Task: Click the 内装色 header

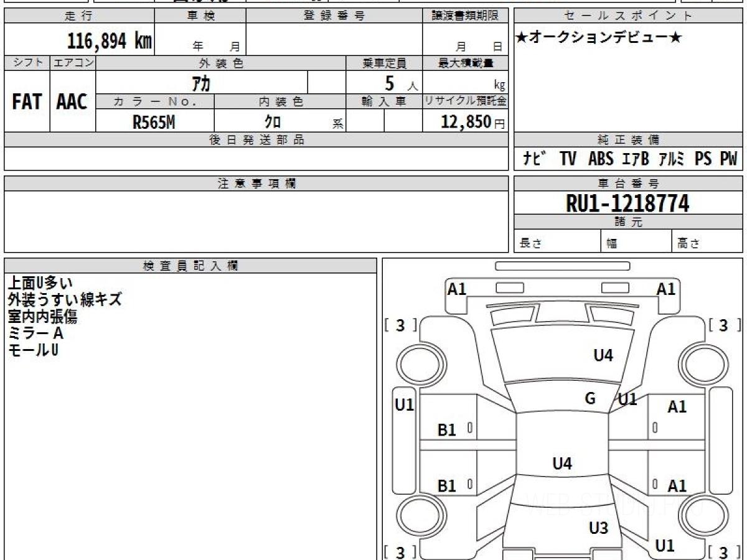Action: [280, 101]
